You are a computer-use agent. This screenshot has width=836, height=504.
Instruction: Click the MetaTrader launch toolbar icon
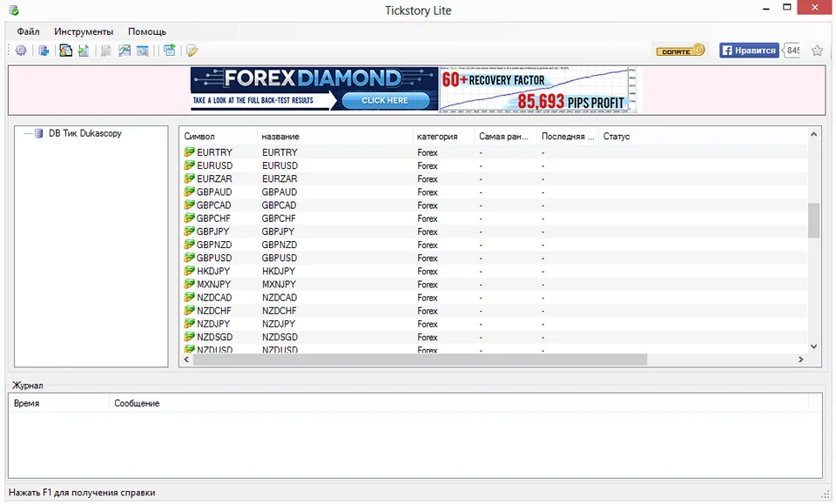[65, 50]
